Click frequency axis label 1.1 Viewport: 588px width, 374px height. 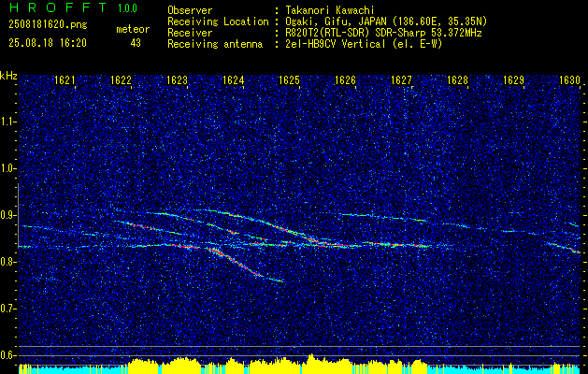click(7, 122)
